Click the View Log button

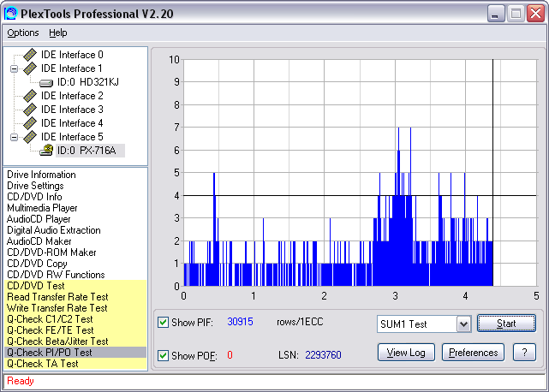pos(406,353)
